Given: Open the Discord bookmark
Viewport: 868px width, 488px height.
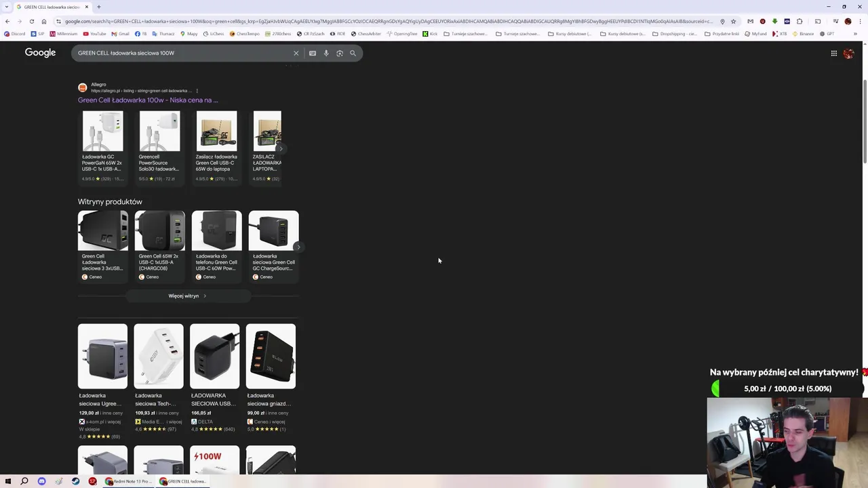Looking at the screenshot, I should coord(14,34).
